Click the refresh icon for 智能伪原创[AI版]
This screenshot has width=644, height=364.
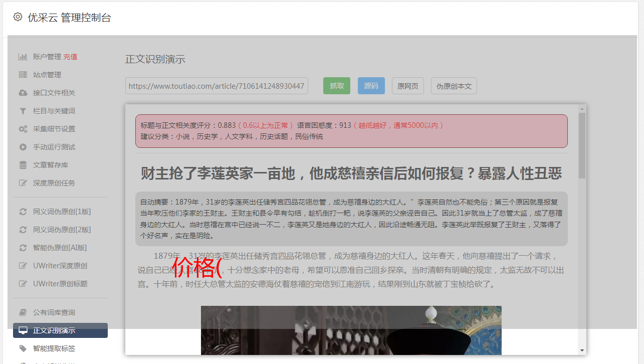[x=23, y=248]
